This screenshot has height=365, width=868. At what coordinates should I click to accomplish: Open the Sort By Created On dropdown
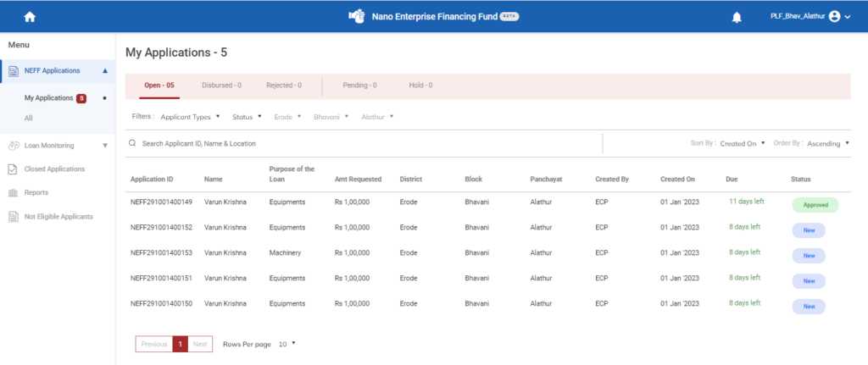point(742,144)
